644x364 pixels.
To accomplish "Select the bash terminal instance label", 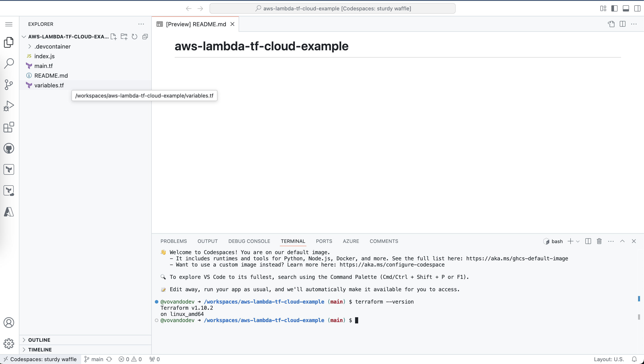I will [x=553, y=241].
